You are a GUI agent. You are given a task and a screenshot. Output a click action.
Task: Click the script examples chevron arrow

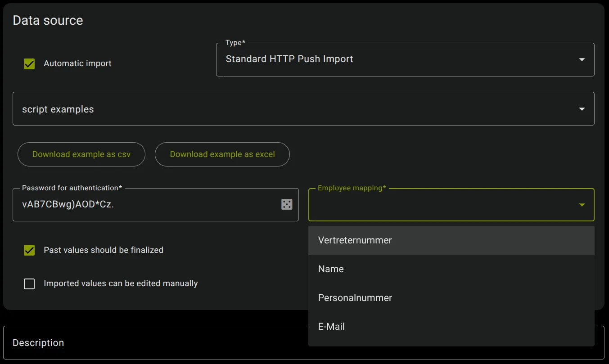pos(582,108)
